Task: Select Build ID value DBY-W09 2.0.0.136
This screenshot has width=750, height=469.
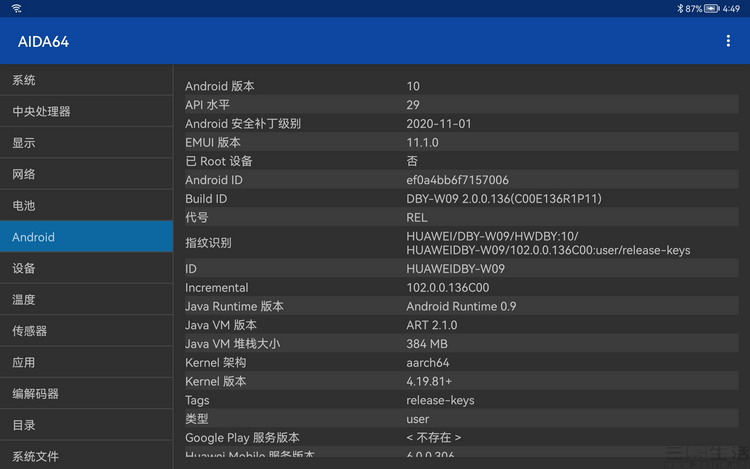Action: point(504,198)
